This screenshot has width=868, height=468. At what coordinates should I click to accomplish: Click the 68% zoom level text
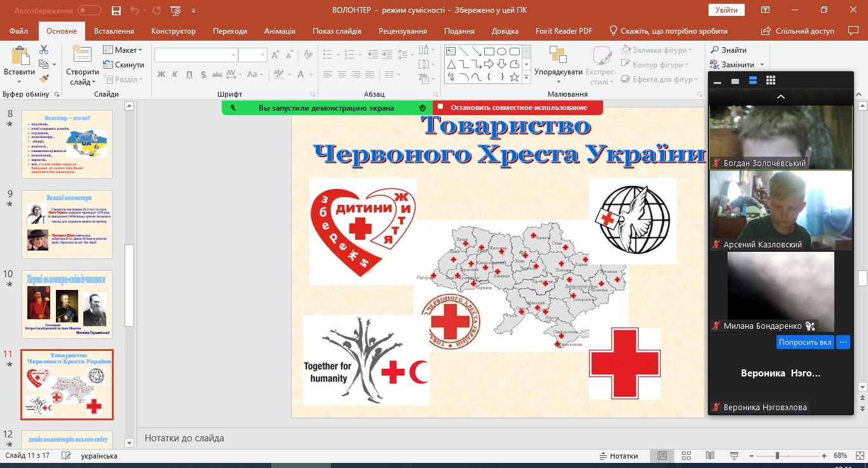click(840, 456)
